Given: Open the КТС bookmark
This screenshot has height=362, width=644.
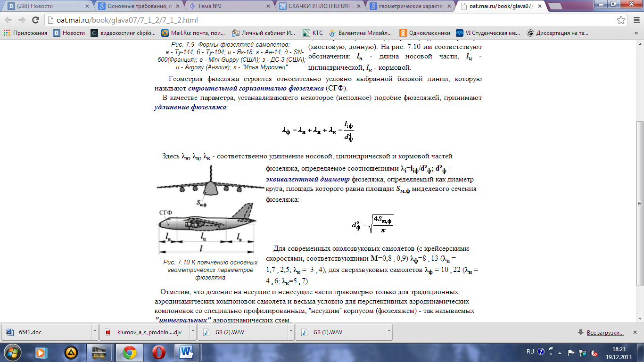Looking at the screenshot, I should click(x=313, y=33).
